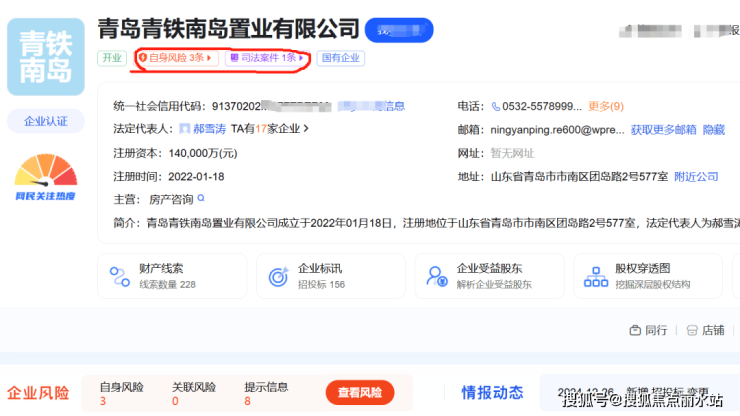The height and width of the screenshot is (416, 740).
Task: Click the 青铁南岛 company logo thumbnail
Action: (45, 56)
